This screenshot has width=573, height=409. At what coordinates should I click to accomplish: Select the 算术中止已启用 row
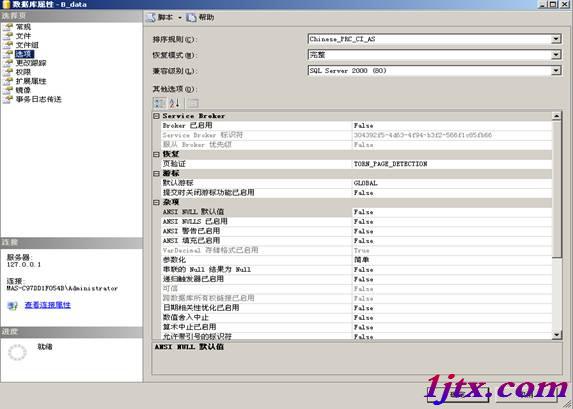pyautogui.click(x=356, y=327)
